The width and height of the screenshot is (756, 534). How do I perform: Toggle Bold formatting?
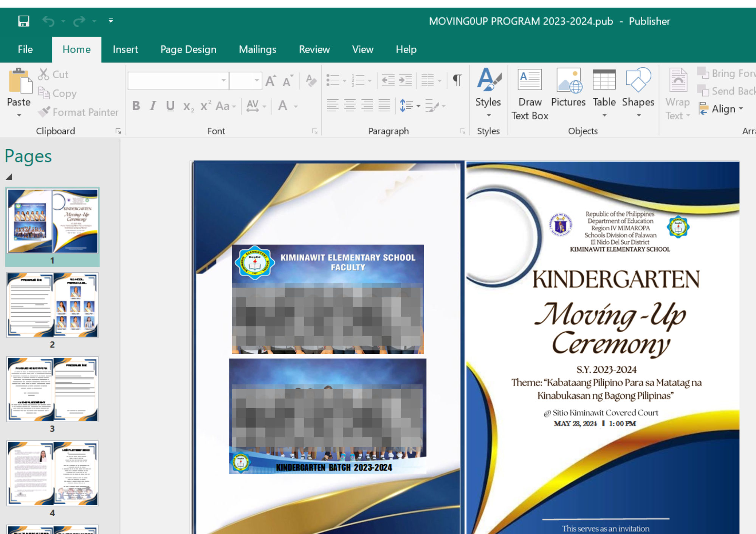click(136, 106)
